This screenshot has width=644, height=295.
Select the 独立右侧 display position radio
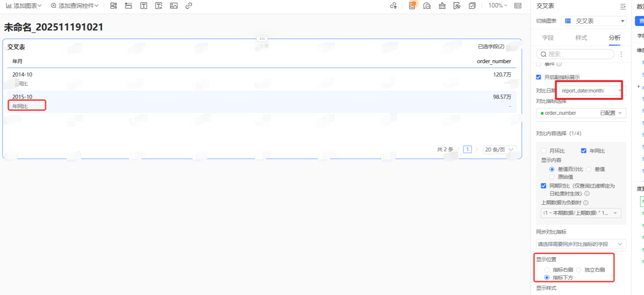coord(579,270)
